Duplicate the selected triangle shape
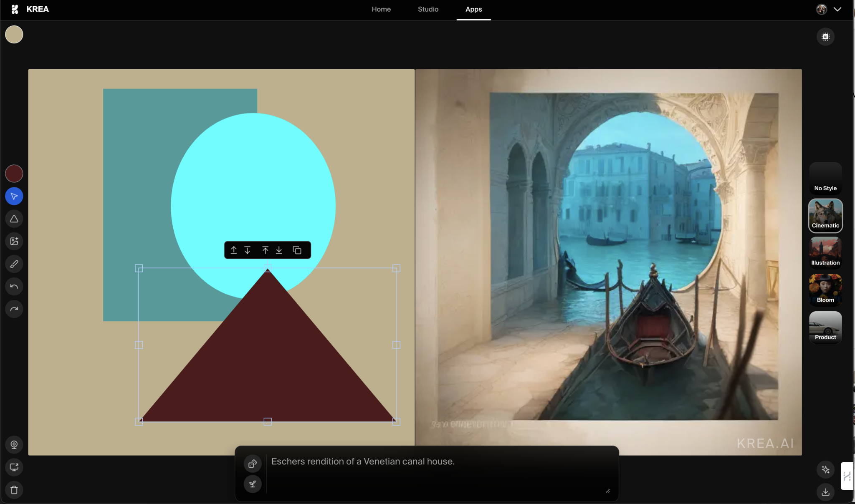This screenshot has height=504, width=855. [x=297, y=249]
